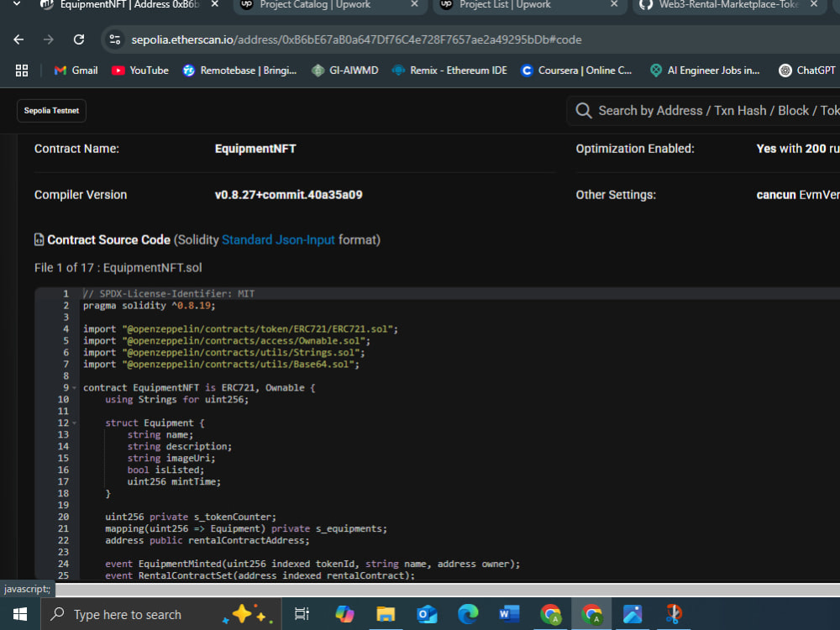
Task: Close the Project Catalog Upwork tab
Action: tap(414, 4)
